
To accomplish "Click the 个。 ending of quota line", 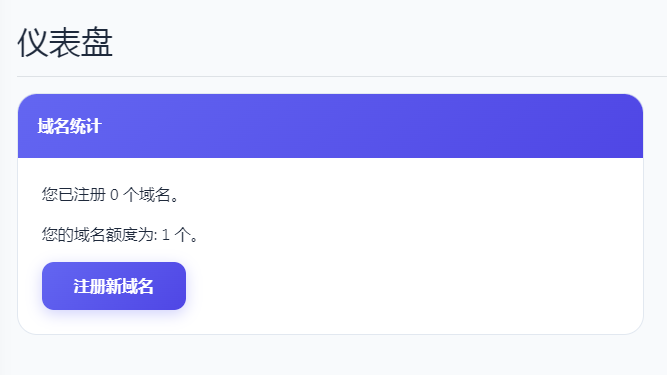I will click(x=186, y=234).
